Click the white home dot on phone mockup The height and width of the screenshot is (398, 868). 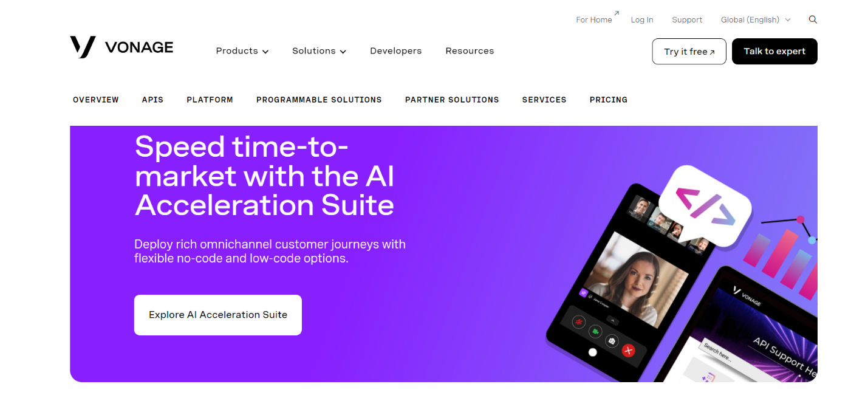tap(593, 352)
